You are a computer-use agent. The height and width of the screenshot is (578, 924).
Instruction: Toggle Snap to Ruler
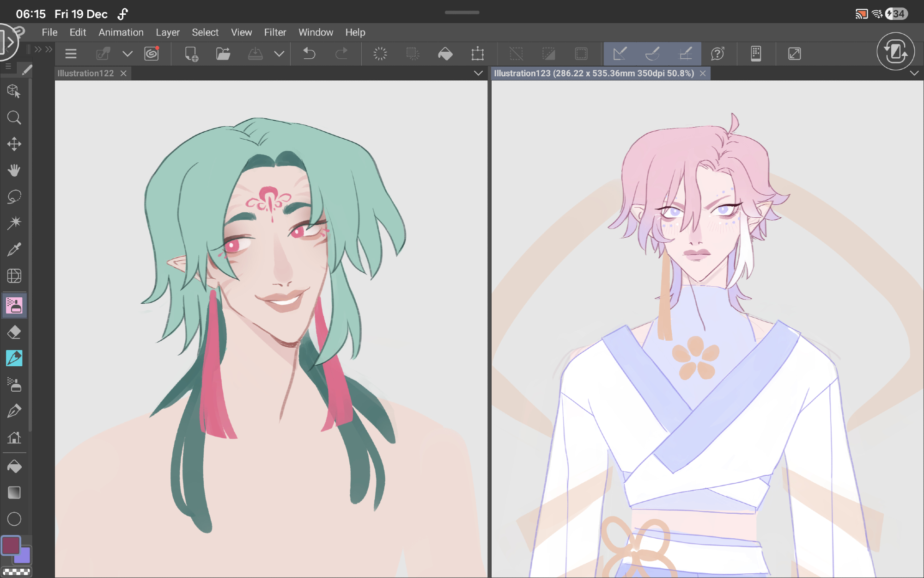pos(620,54)
